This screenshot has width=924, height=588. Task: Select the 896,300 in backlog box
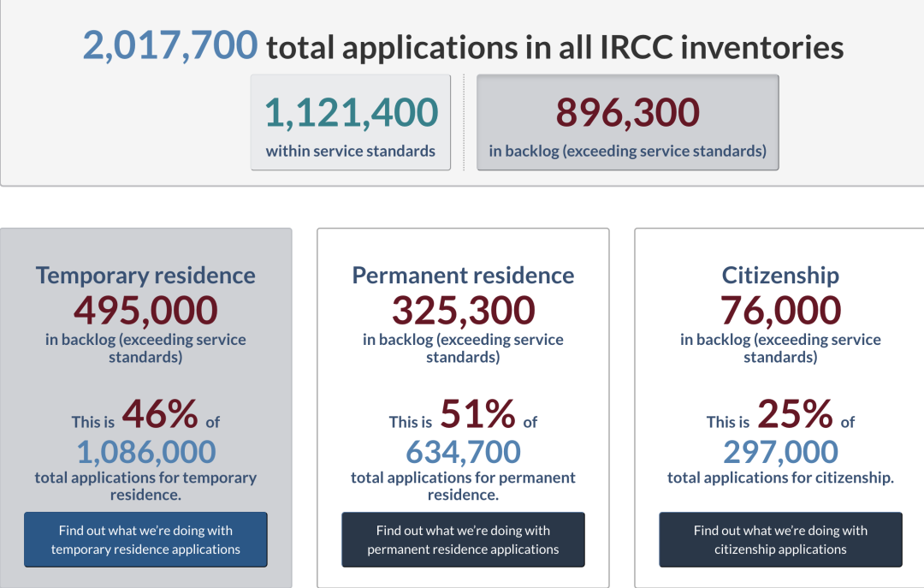point(628,122)
